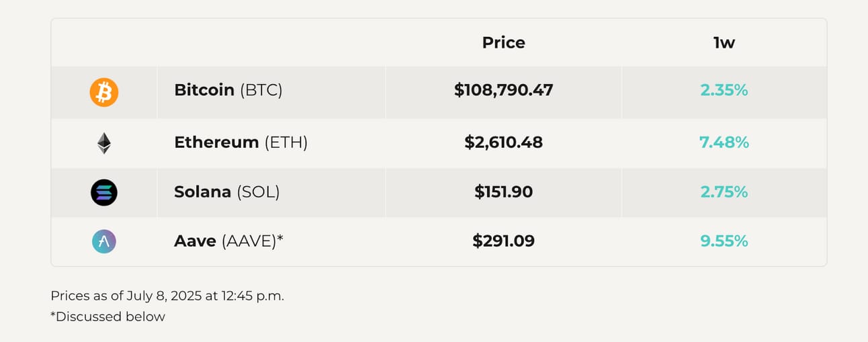The height and width of the screenshot is (342, 868).
Task: Click the prices as of July 8 note
Action: click(x=167, y=296)
